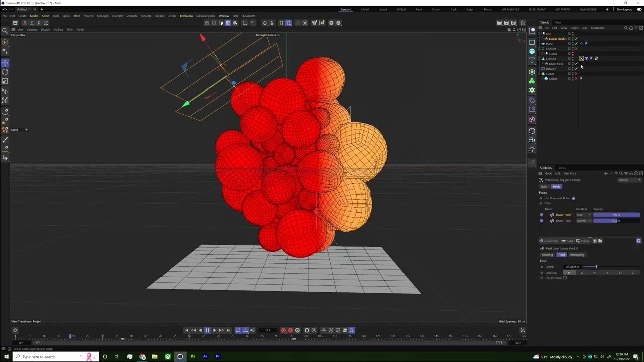Screen dimensions: 644x362
Task: Open blending dropdown set to Max
Action: pos(584,215)
